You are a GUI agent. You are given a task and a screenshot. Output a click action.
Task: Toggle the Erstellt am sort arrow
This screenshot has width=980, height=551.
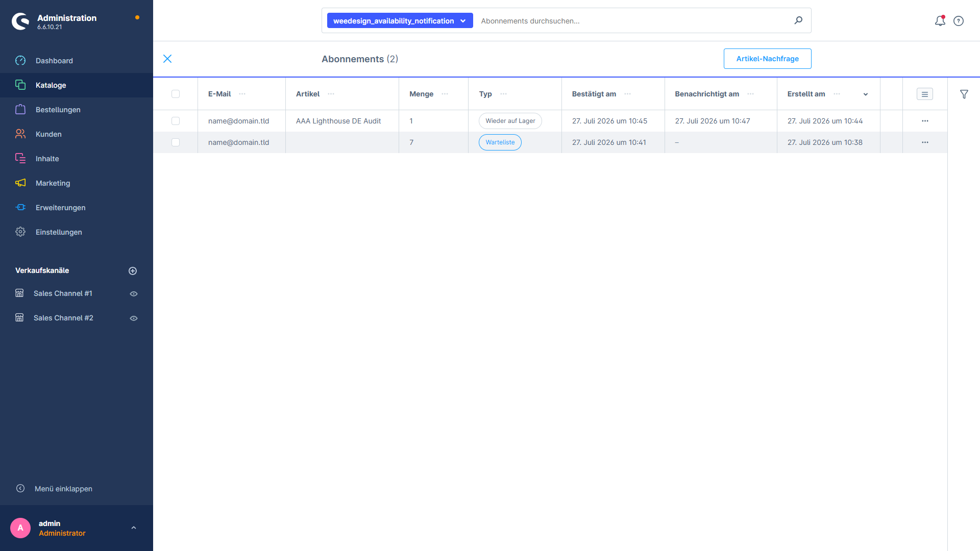coord(866,94)
